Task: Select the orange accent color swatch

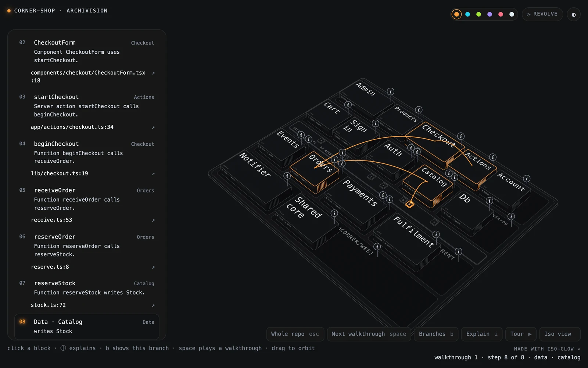Action: pos(456,14)
